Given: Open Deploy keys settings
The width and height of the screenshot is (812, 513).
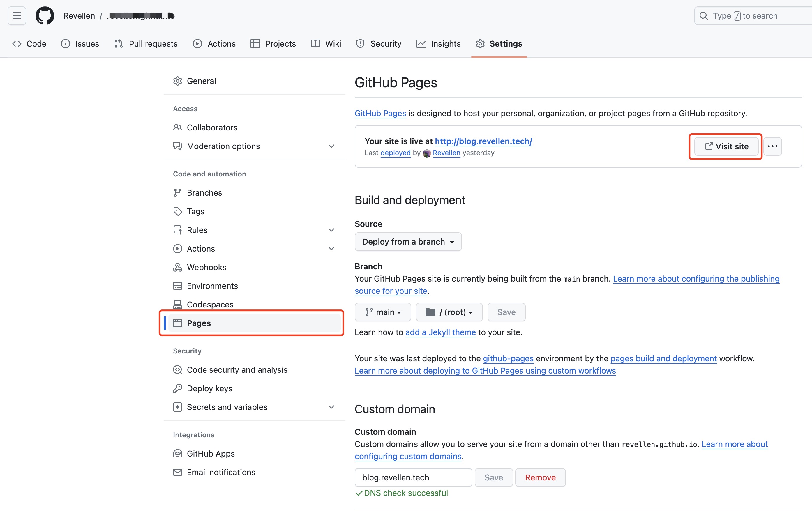Looking at the screenshot, I should [209, 388].
